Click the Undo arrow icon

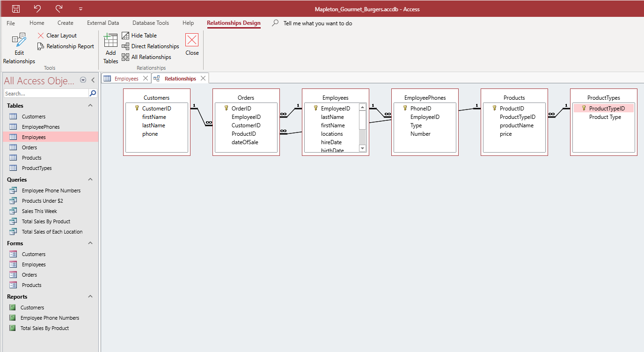point(37,8)
